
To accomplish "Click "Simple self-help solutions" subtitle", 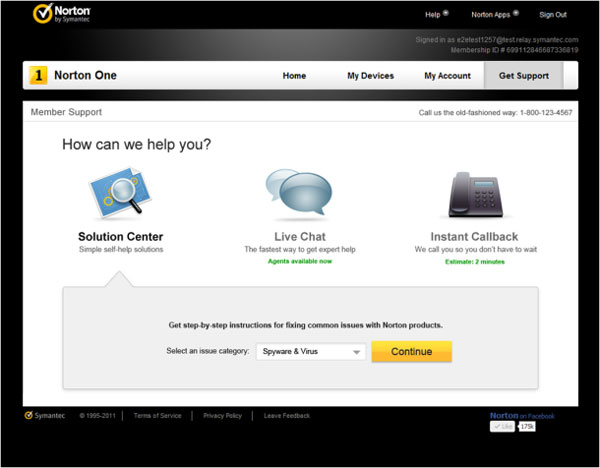I will 121,249.
